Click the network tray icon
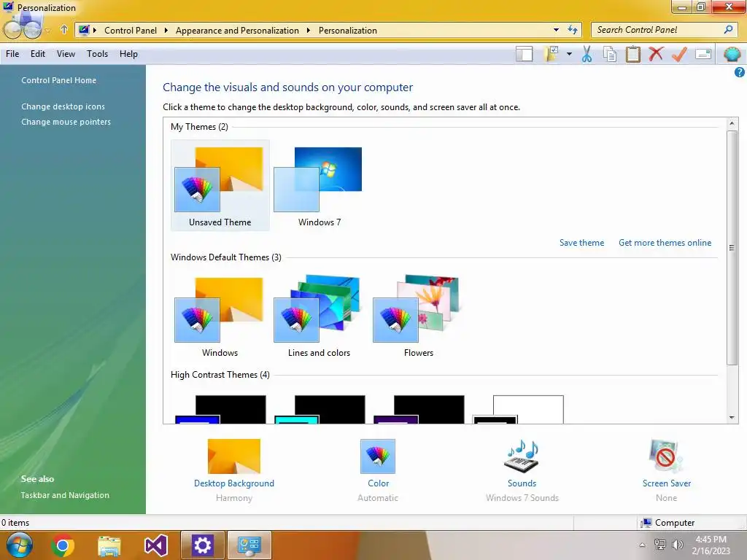The width and height of the screenshot is (747, 560). pyautogui.click(x=659, y=544)
